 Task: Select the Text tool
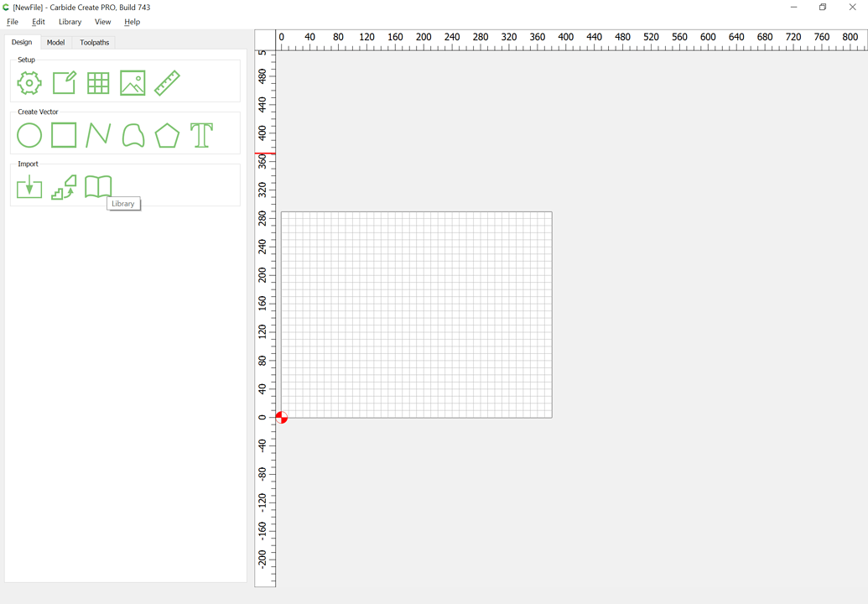coord(201,135)
